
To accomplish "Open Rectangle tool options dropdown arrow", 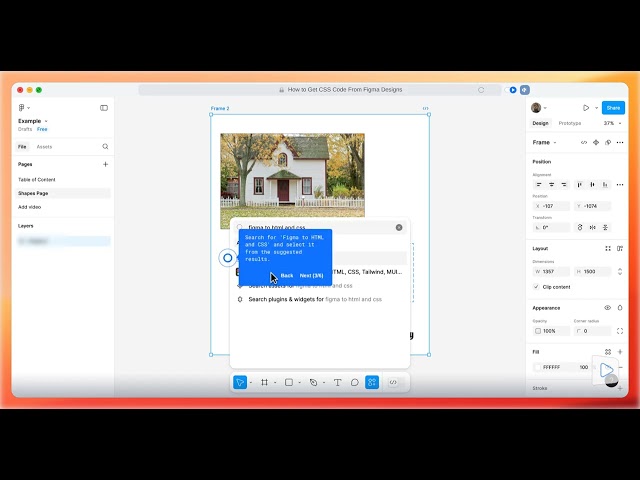I will click(x=300, y=382).
